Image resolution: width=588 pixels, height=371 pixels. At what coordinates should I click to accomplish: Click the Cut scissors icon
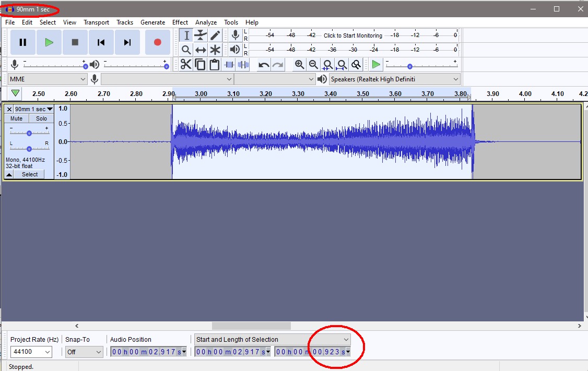(186, 65)
